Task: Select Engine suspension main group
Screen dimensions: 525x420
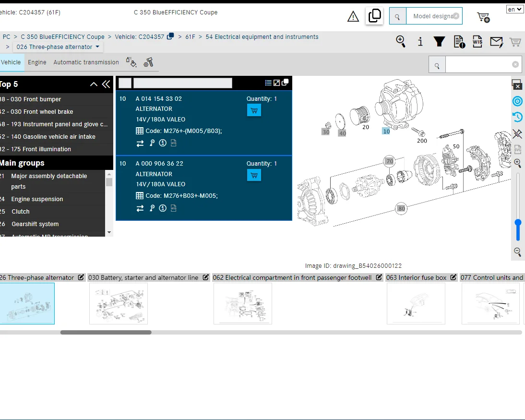Action: point(52,199)
